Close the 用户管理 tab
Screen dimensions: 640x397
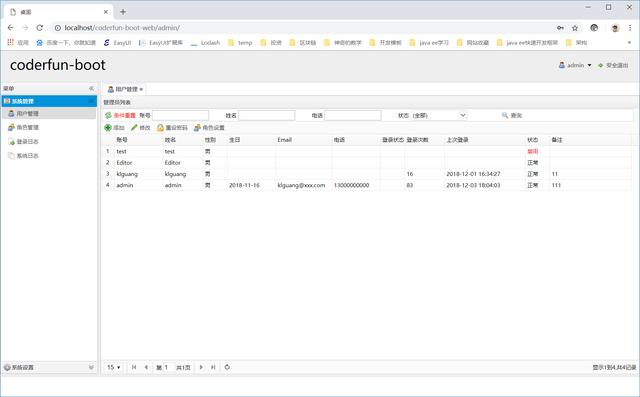[x=141, y=89]
